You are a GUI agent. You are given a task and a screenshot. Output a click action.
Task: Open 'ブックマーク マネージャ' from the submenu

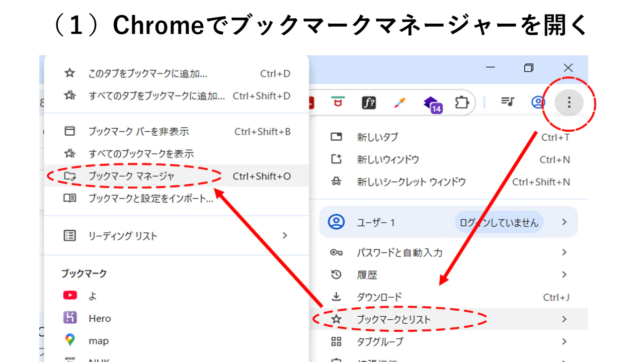[x=176, y=176]
